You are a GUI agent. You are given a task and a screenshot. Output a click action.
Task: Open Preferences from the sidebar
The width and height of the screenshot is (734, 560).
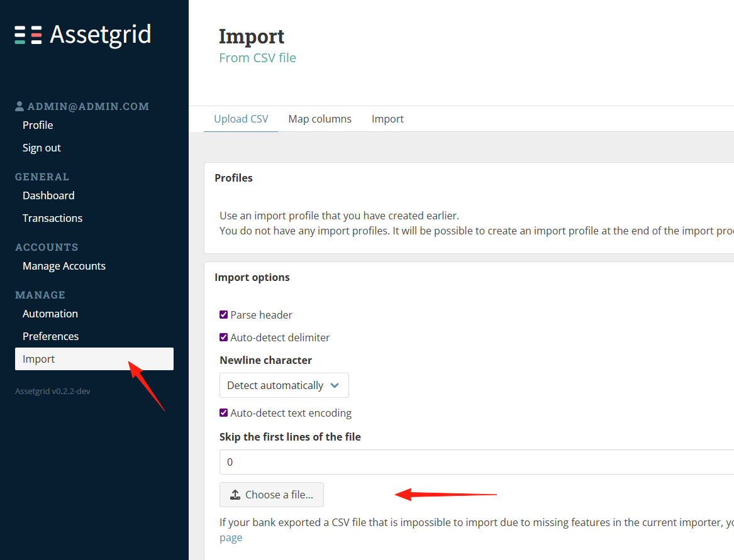(50, 336)
